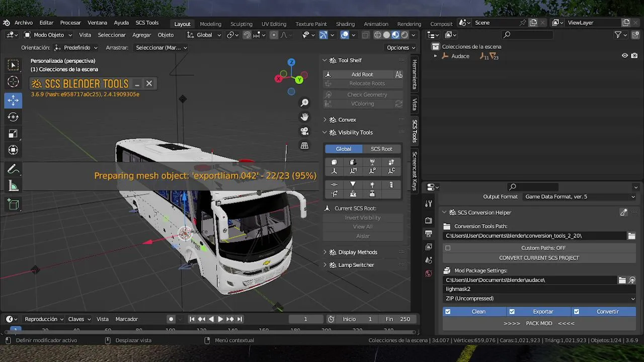The image size is (644, 362).
Task: Browse folder for Mod Package path
Action: tap(622, 280)
